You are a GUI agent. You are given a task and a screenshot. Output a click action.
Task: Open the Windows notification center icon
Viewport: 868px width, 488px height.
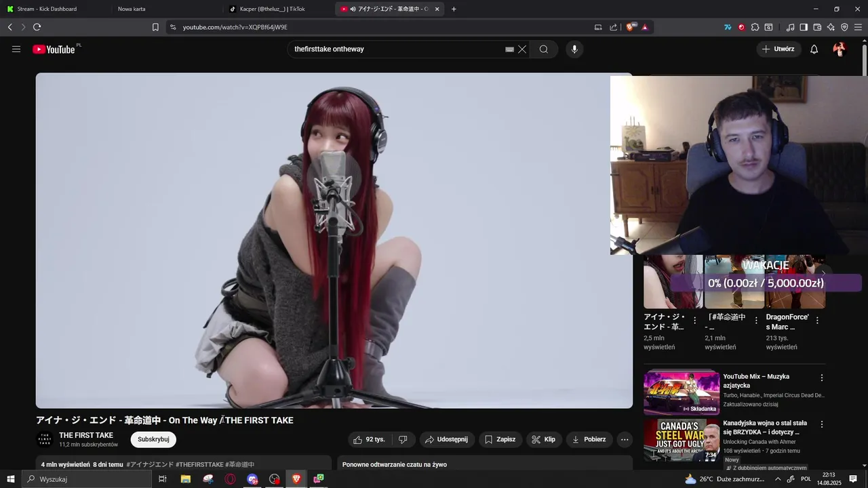click(853, 479)
